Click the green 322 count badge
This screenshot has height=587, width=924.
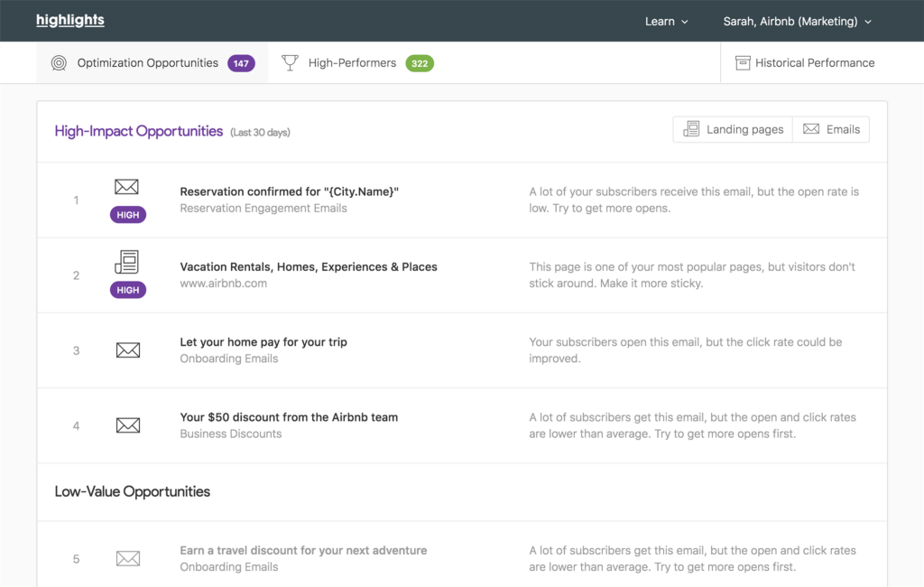[x=420, y=63]
